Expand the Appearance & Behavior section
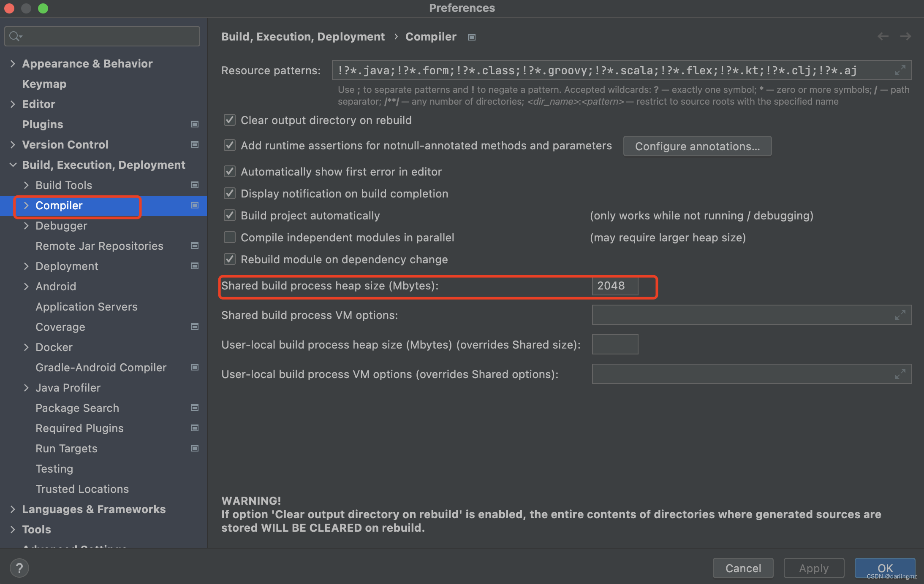 tap(13, 64)
